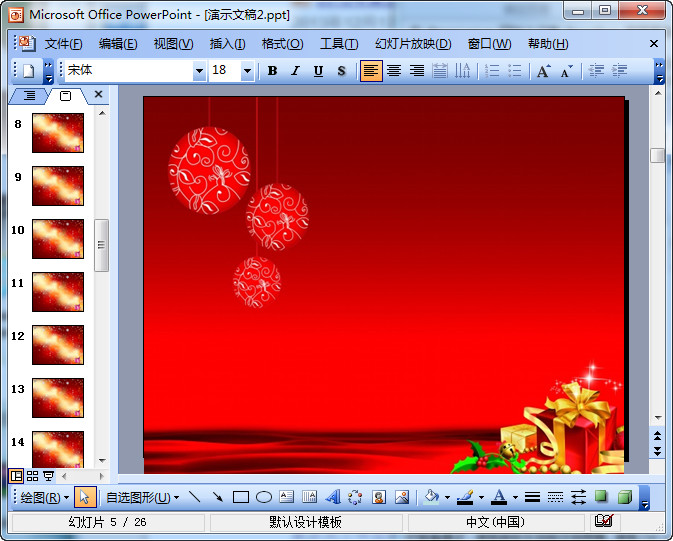Decrease font size

pyautogui.click(x=567, y=71)
